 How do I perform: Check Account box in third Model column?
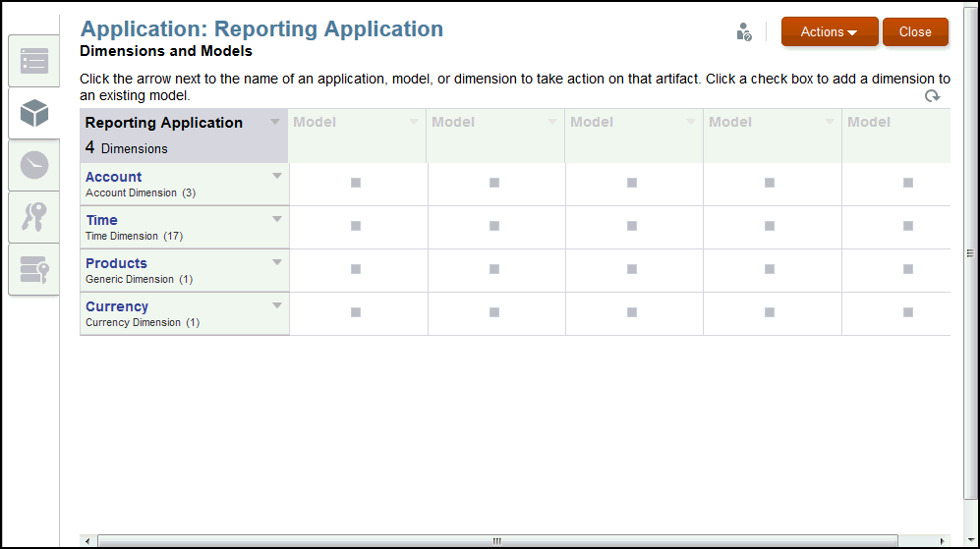pos(632,183)
